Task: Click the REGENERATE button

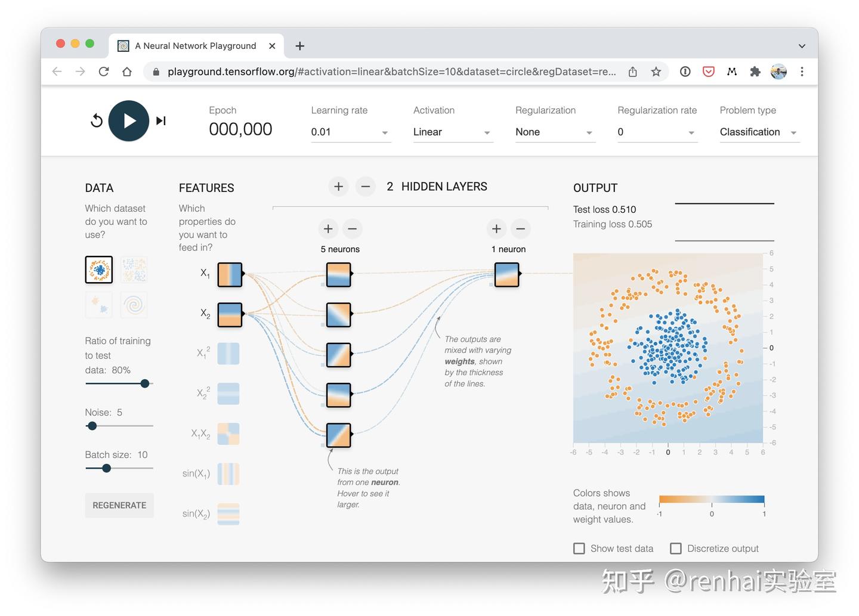Action: click(x=119, y=505)
